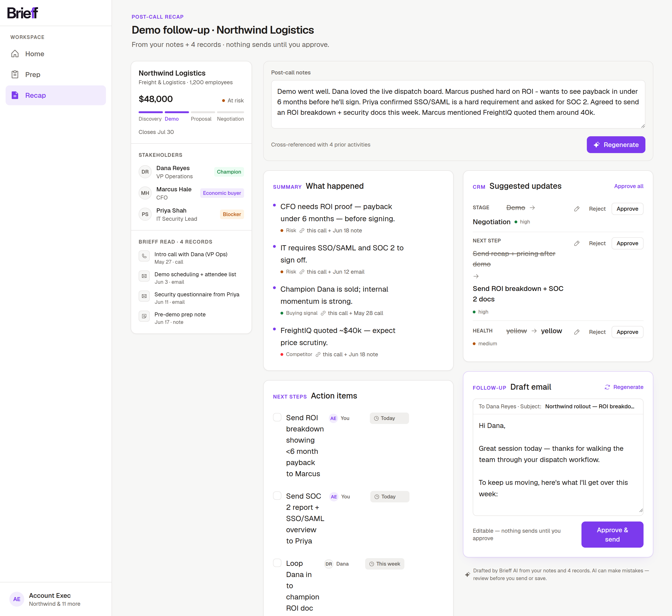Click the email icon for Security questionnaire record

point(144,296)
